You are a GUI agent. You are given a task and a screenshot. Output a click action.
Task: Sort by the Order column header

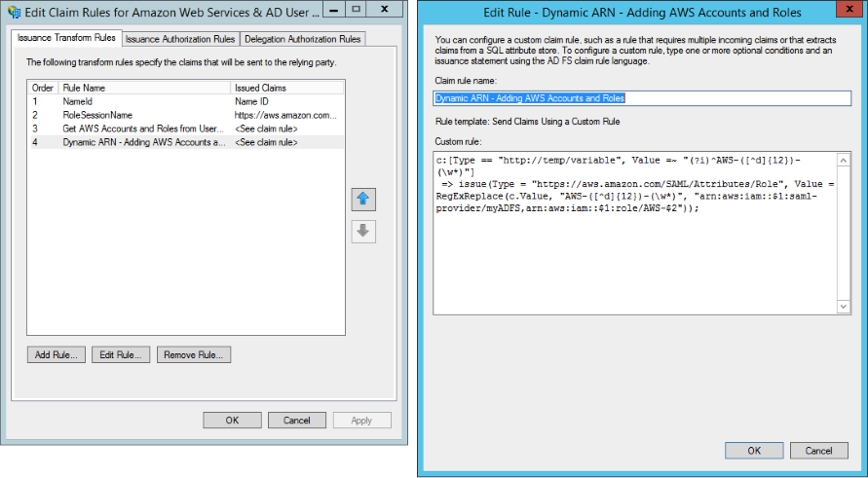(x=43, y=88)
